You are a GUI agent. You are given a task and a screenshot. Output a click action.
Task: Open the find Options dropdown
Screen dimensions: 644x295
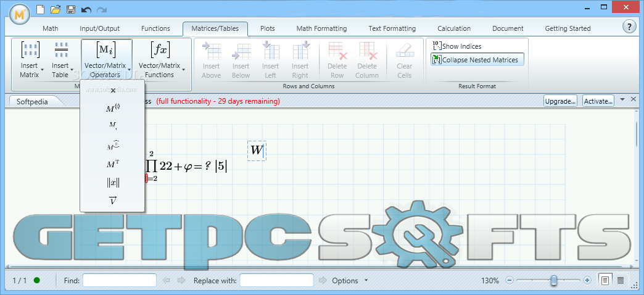coord(350,281)
